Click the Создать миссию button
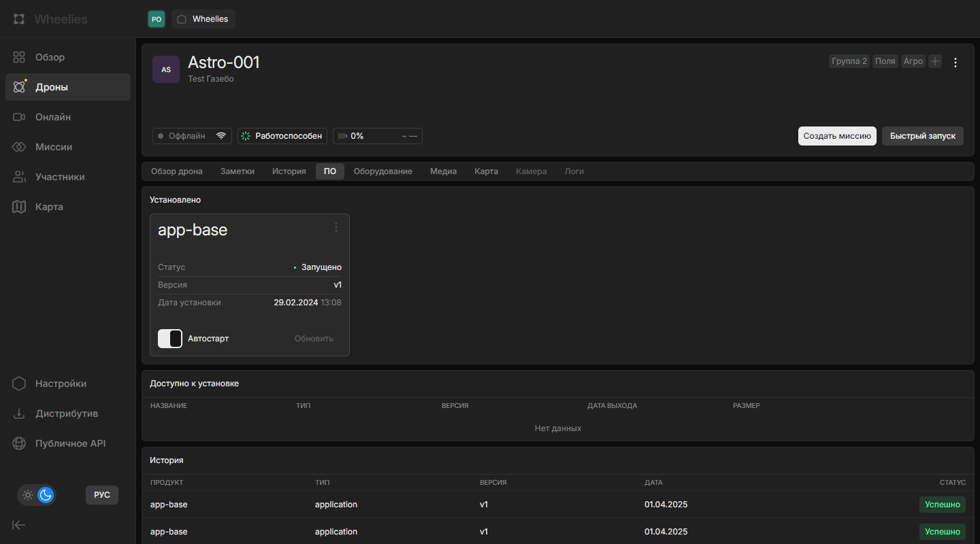The height and width of the screenshot is (544, 980). click(837, 136)
